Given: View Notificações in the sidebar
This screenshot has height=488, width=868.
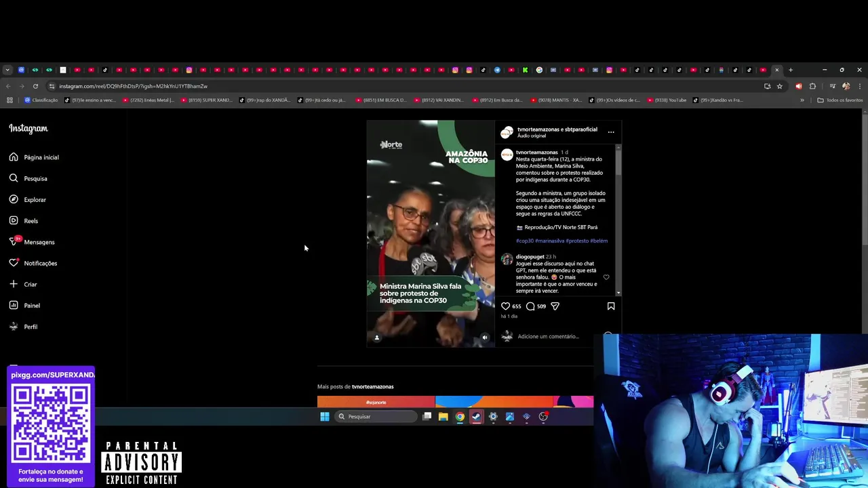Looking at the screenshot, I should [x=33, y=263].
